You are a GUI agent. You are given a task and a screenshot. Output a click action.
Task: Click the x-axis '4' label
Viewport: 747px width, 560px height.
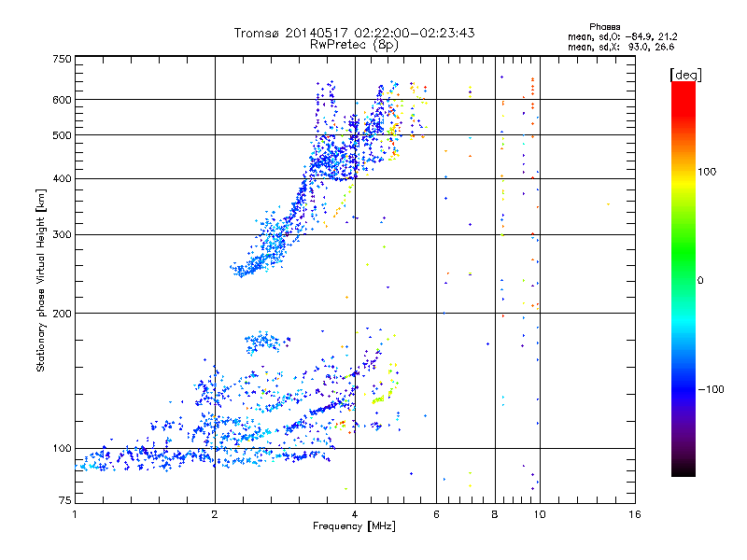point(355,514)
